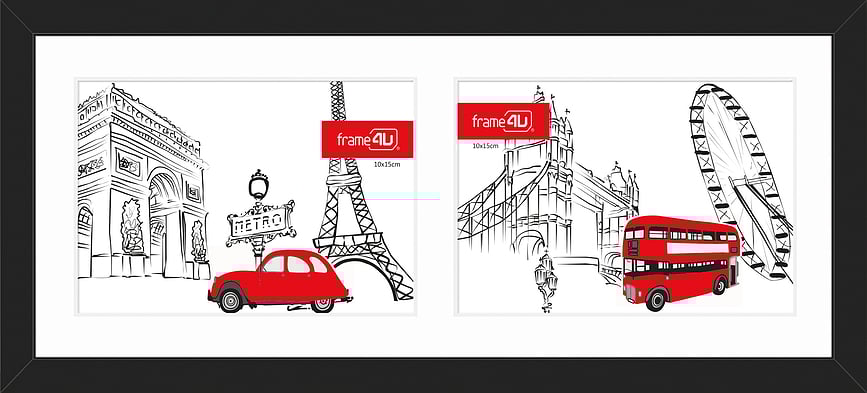Select the Arc de Triomphe sketch
Image resolution: width=867 pixels, height=393 pixels.
(x=143, y=182)
